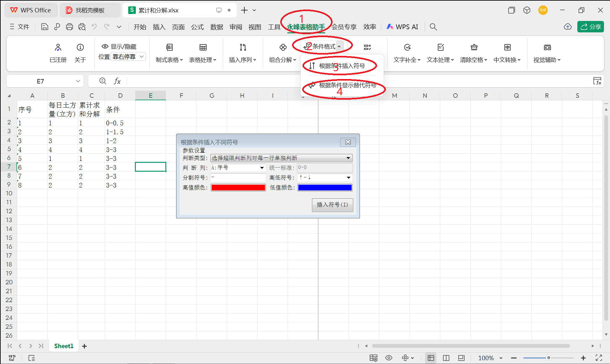Select the 插入序列 tool

point(243,52)
